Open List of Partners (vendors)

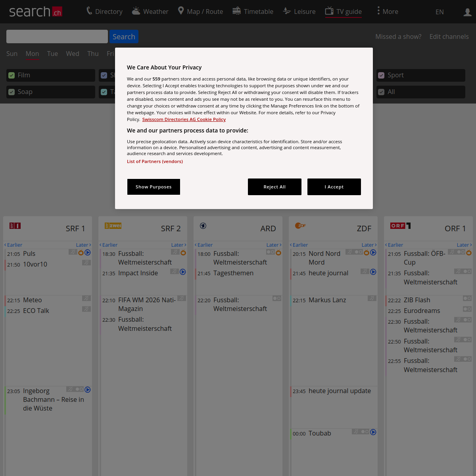click(155, 161)
